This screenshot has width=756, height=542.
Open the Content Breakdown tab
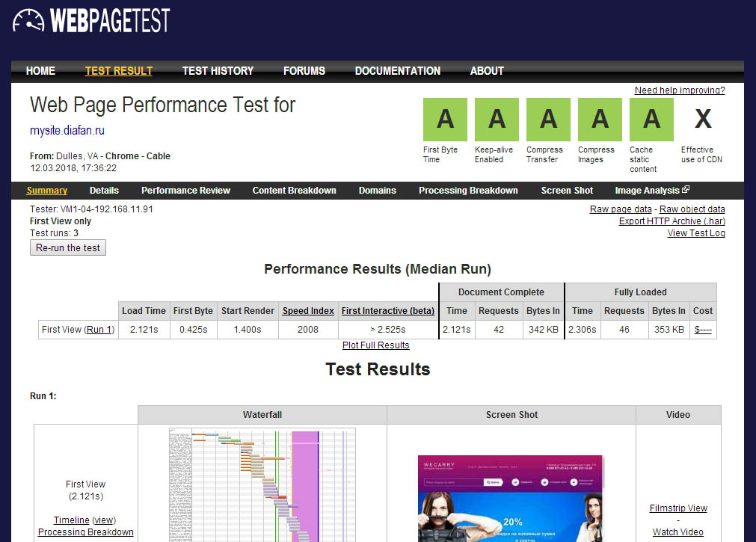point(294,191)
